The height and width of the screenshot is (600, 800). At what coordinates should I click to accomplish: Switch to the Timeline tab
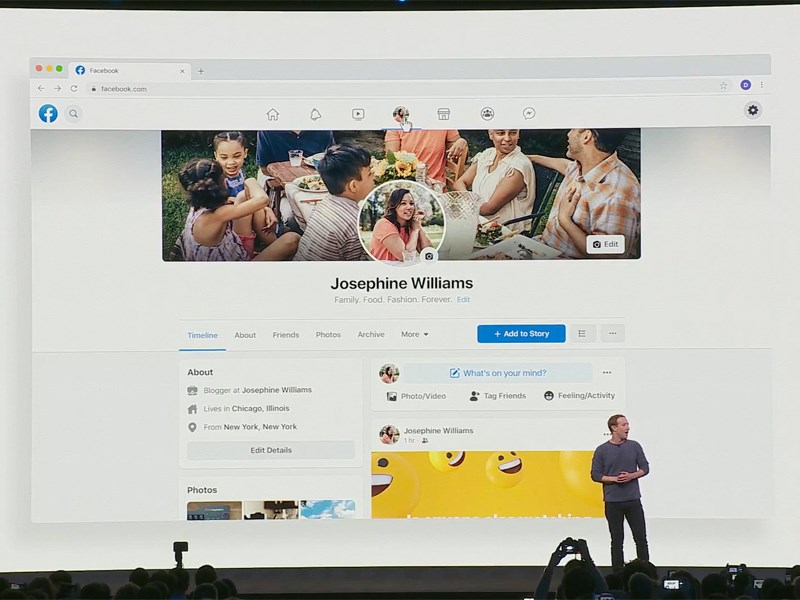click(203, 335)
